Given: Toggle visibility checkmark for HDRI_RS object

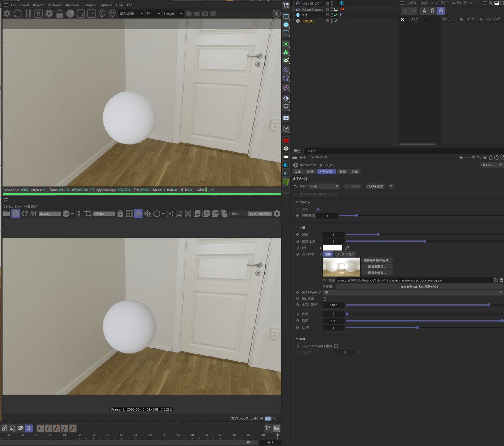Looking at the screenshot, I should click(336, 21).
